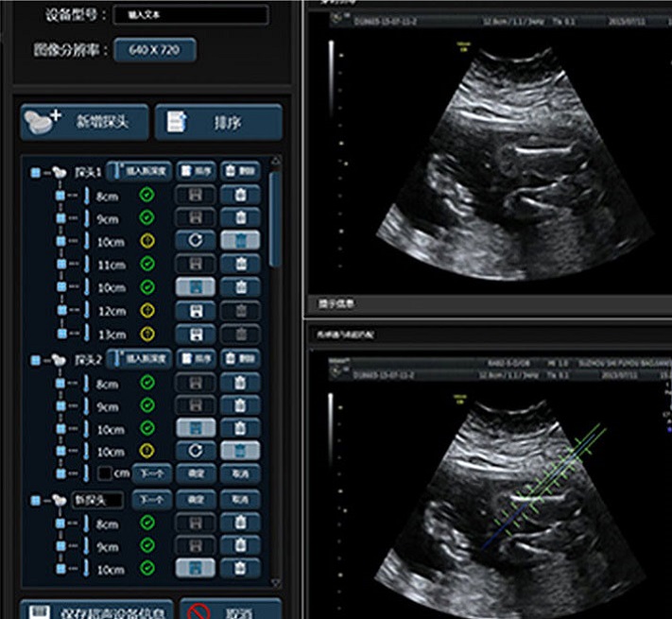Collapse the 探头1 tree node

click(x=35, y=173)
